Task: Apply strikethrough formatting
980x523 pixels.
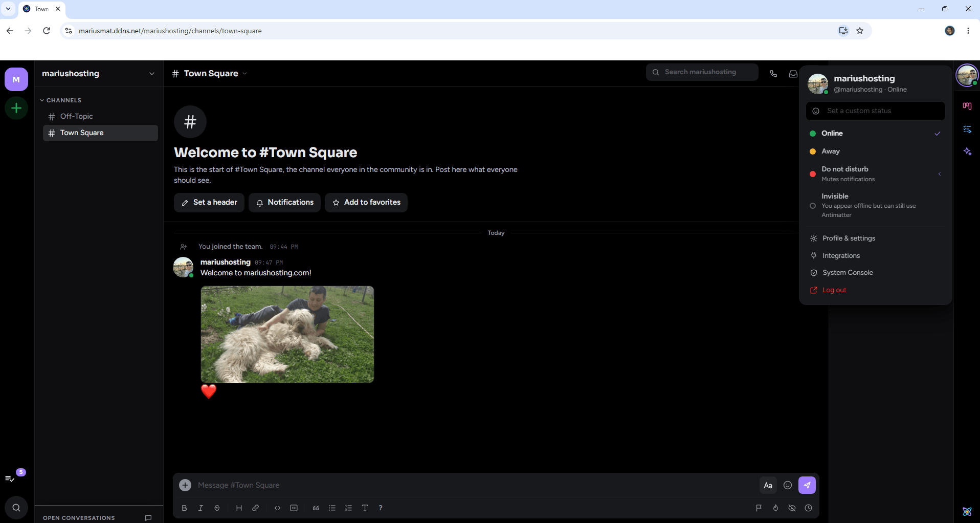Action: coord(217,508)
